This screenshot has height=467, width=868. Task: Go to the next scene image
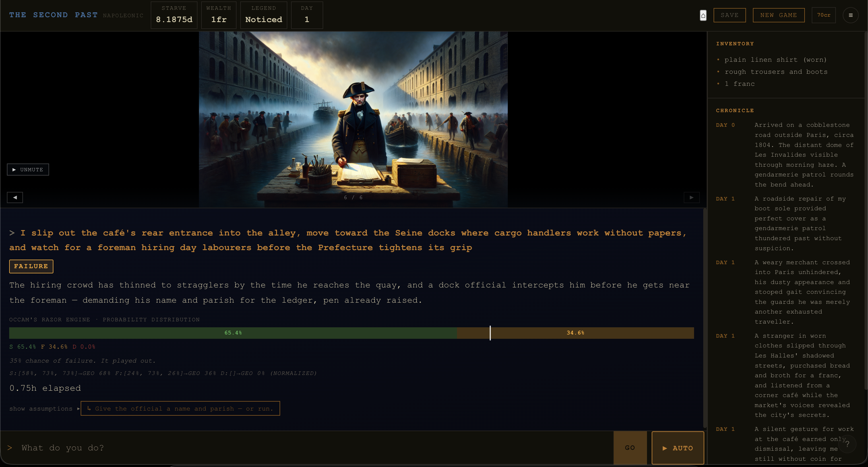[691, 197]
